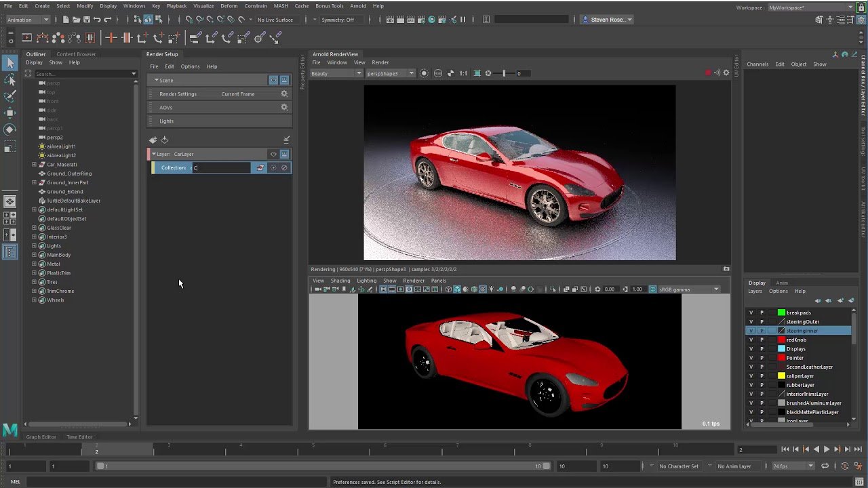Click the Set Key icon on shelf
Screen dimensions: 868x488
coord(111,38)
